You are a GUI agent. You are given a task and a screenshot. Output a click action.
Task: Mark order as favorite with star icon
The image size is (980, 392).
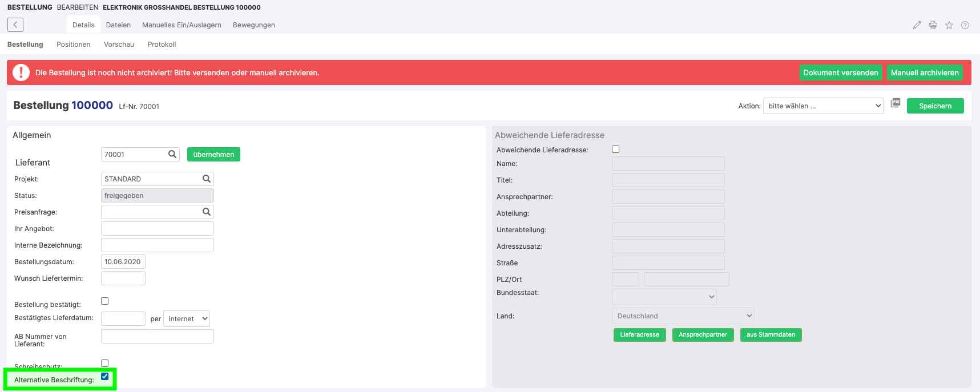tap(949, 25)
